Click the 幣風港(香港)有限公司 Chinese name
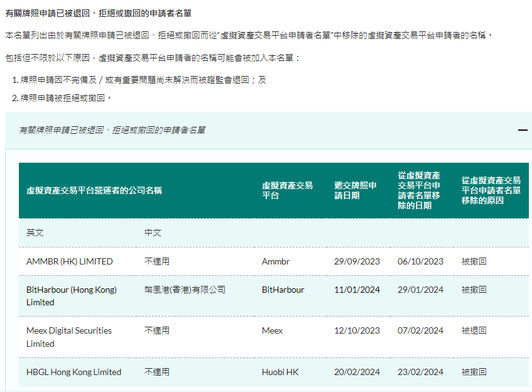 click(185, 289)
